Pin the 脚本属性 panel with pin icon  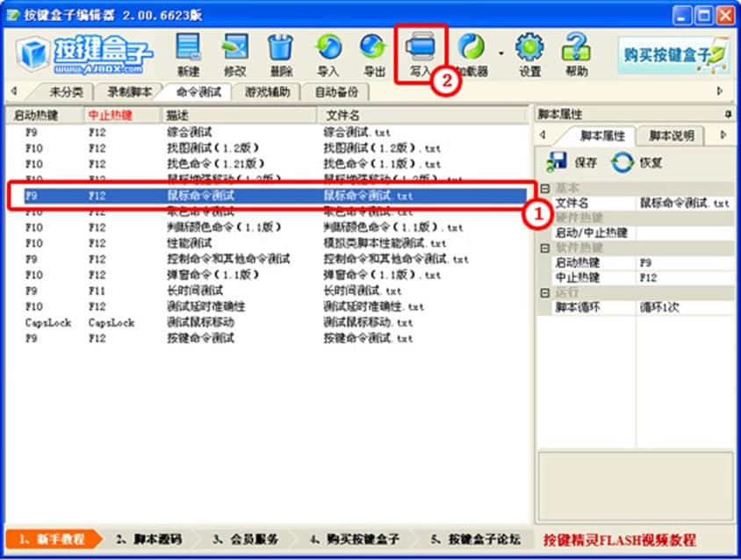728,114
